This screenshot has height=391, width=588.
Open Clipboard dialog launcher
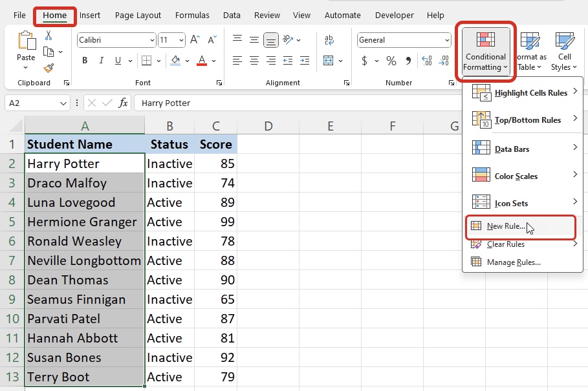67,83
